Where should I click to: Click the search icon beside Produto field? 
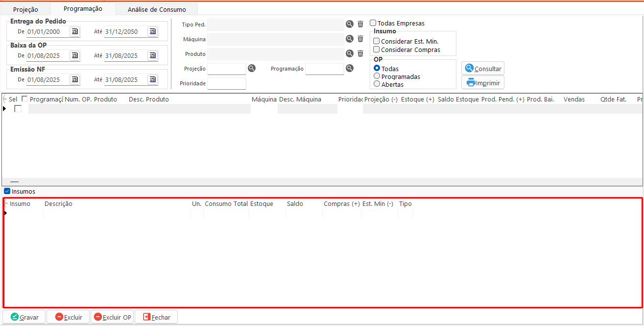[x=350, y=53]
